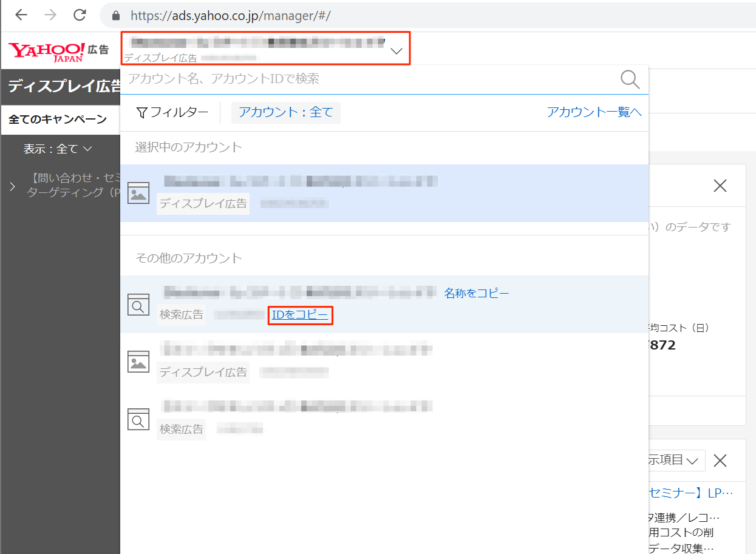Expand the campaign tree item arrow in sidebar

(12, 186)
